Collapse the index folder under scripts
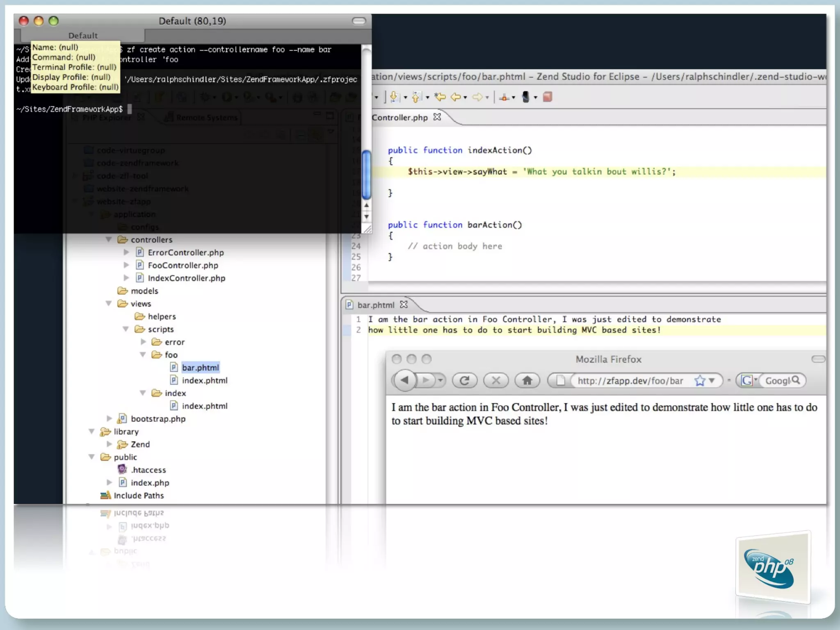The height and width of the screenshot is (630, 840). [143, 393]
